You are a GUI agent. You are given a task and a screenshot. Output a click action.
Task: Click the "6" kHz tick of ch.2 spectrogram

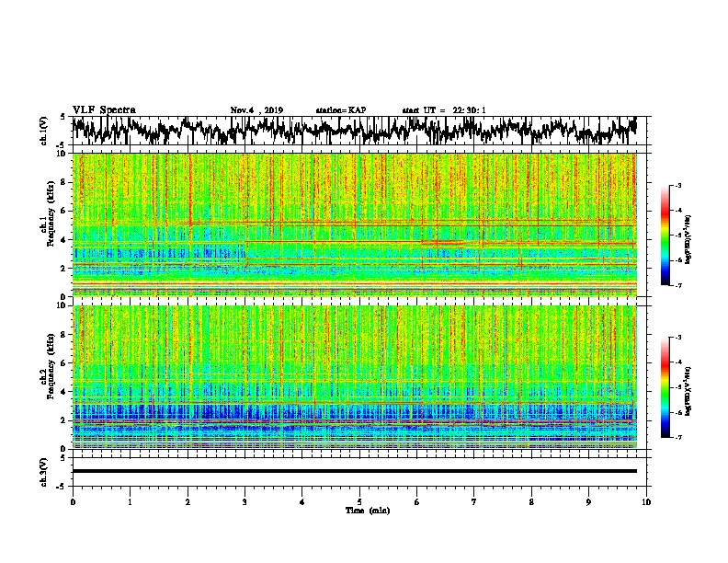pos(63,363)
